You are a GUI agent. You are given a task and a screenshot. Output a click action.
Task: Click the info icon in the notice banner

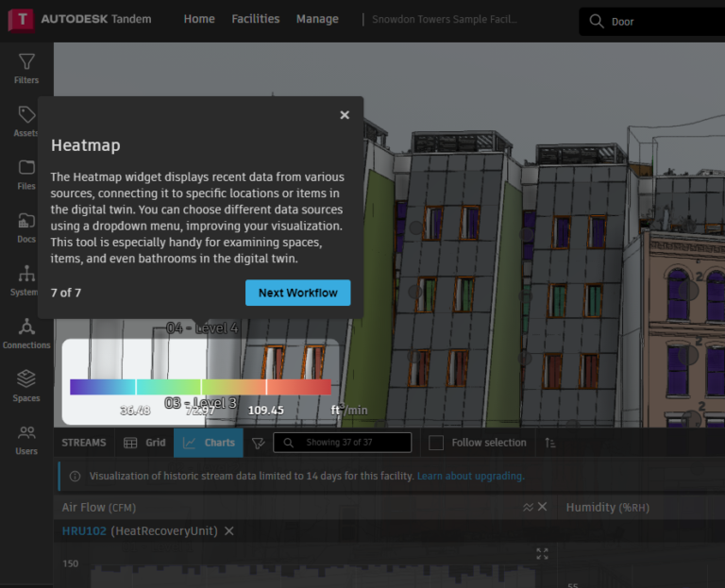(75, 476)
